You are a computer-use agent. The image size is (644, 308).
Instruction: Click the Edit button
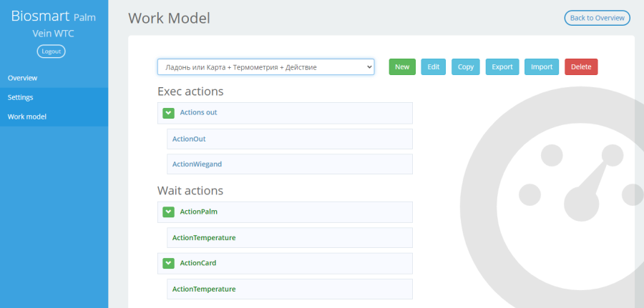click(x=434, y=67)
